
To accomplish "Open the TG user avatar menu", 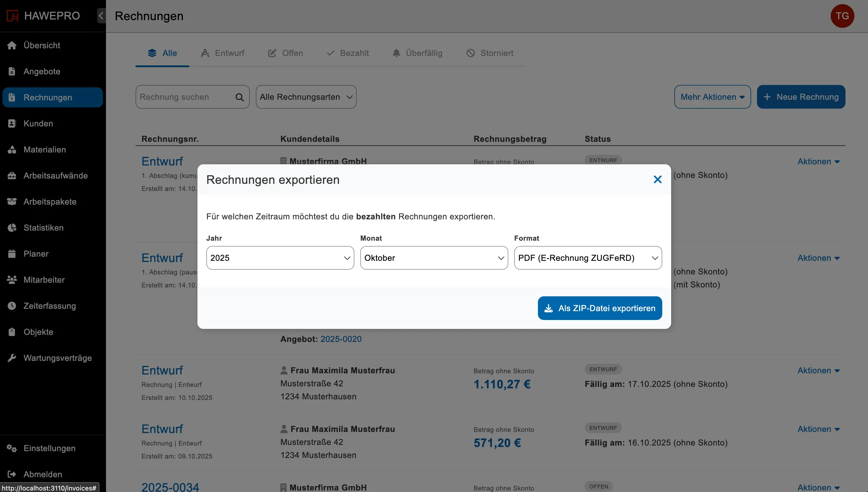I will [x=842, y=16].
